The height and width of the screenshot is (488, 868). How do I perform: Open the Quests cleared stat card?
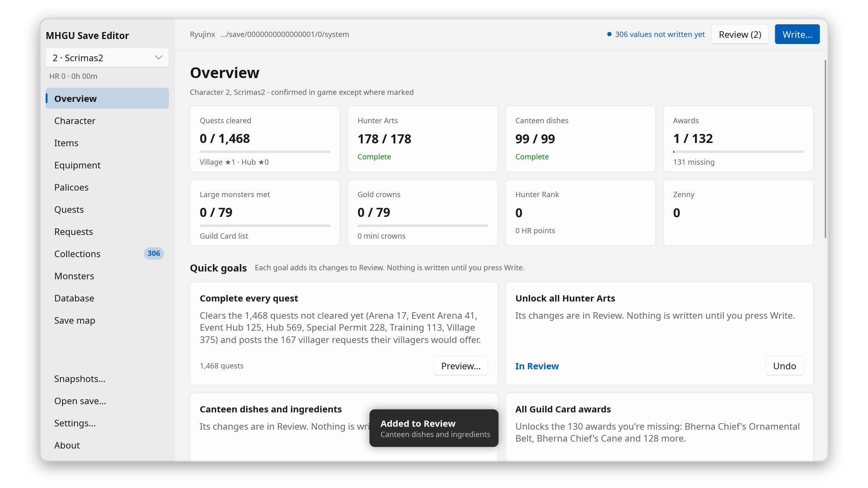(x=265, y=139)
